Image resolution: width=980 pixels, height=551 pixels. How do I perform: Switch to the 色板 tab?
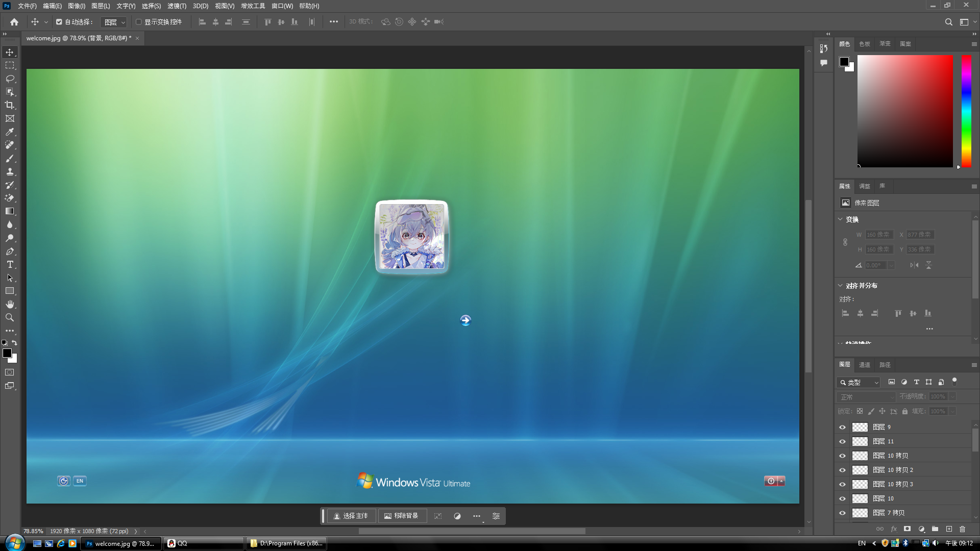pyautogui.click(x=864, y=44)
